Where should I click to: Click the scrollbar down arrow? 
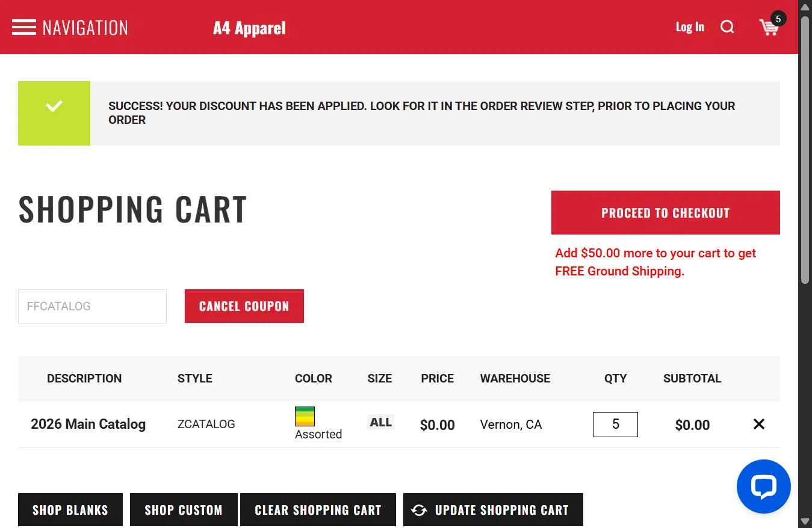pos(805,521)
